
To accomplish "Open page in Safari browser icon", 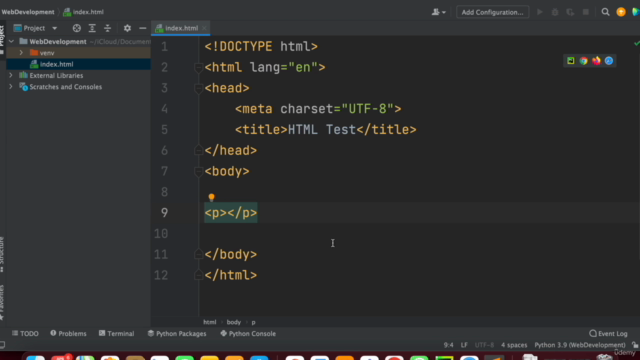I will [x=609, y=61].
